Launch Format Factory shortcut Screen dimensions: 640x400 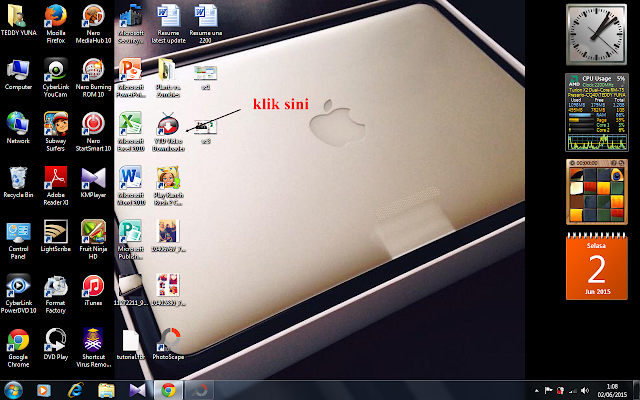[x=56, y=294]
